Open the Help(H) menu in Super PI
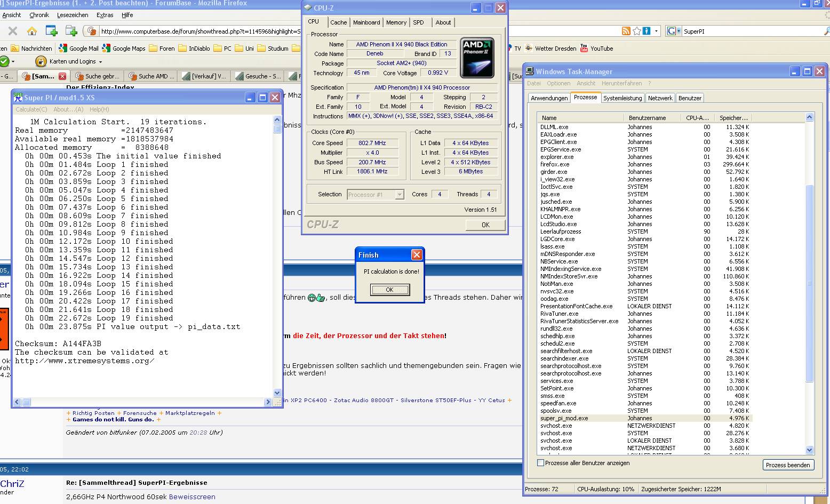This screenshot has height=504, width=830. point(99,109)
